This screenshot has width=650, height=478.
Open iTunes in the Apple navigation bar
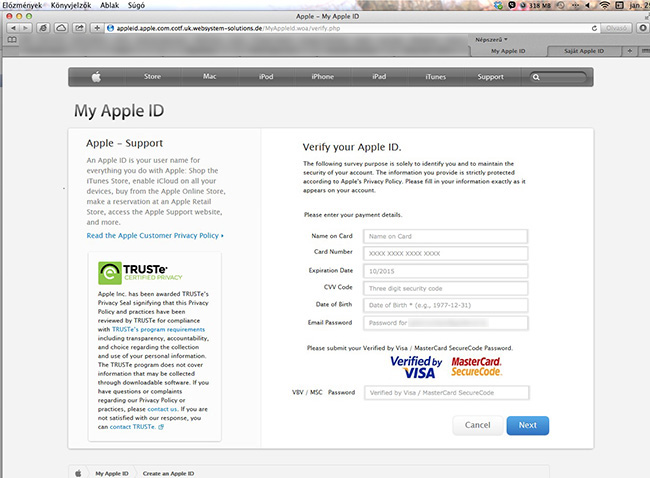pos(435,77)
